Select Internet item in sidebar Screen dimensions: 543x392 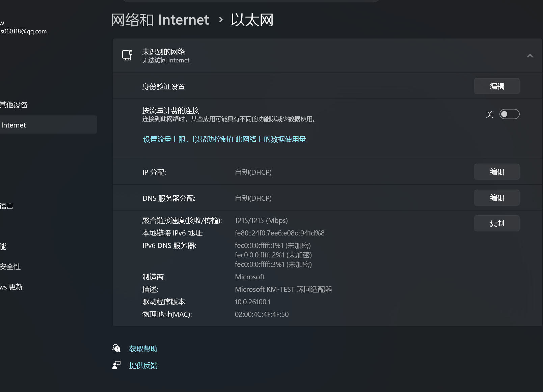click(x=48, y=125)
